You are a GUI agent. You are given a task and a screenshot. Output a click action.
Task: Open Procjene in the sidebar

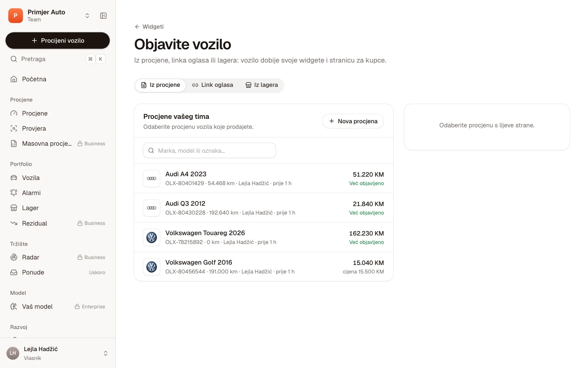pyautogui.click(x=58, y=113)
